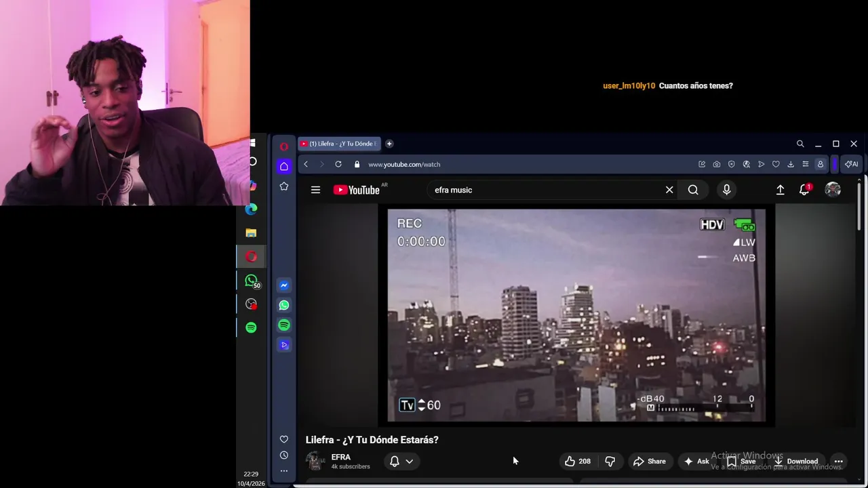Open Pinboards heart in sidebar bottom

284,439
